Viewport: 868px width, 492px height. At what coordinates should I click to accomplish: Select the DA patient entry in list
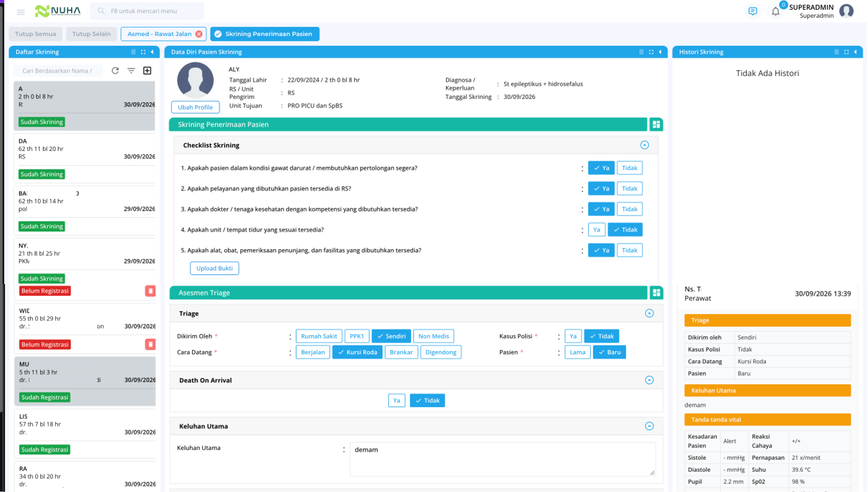[x=84, y=157]
